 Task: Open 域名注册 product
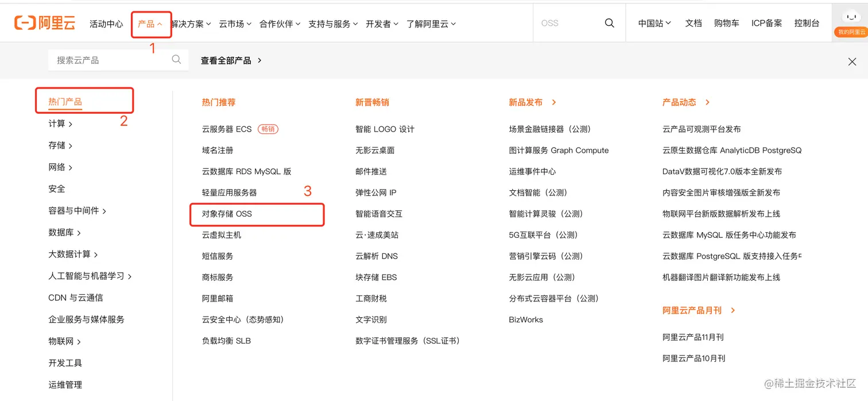pos(218,151)
